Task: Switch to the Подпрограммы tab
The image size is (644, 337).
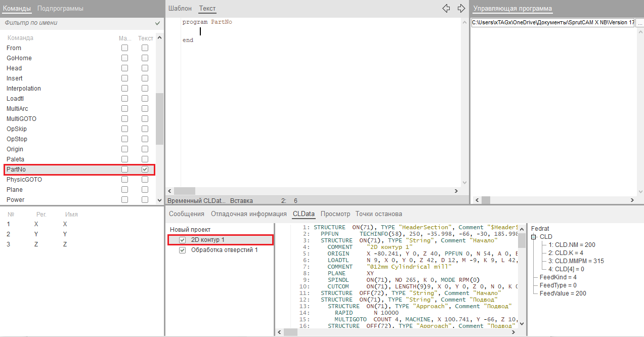Action: tap(60, 9)
